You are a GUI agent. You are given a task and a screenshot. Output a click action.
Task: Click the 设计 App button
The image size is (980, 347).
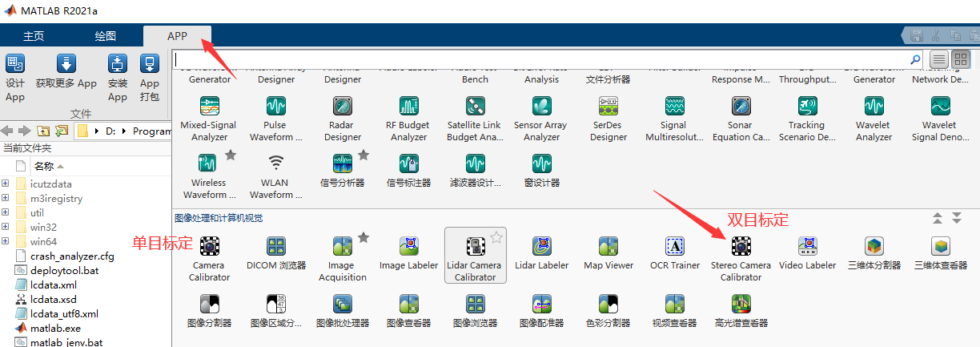(15, 78)
